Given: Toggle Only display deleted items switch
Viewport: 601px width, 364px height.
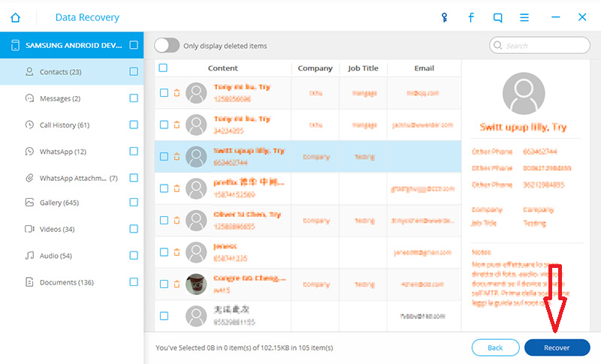Looking at the screenshot, I should [167, 46].
